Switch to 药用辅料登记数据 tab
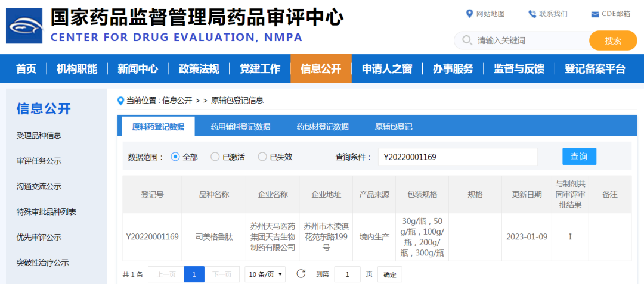 (x=240, y=127)
